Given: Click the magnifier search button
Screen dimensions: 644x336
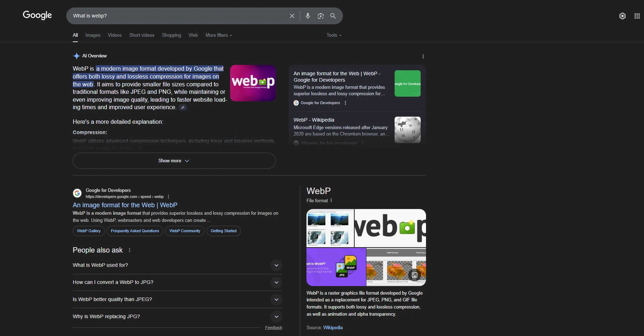Looking at the screenshot, I should 333,16.
